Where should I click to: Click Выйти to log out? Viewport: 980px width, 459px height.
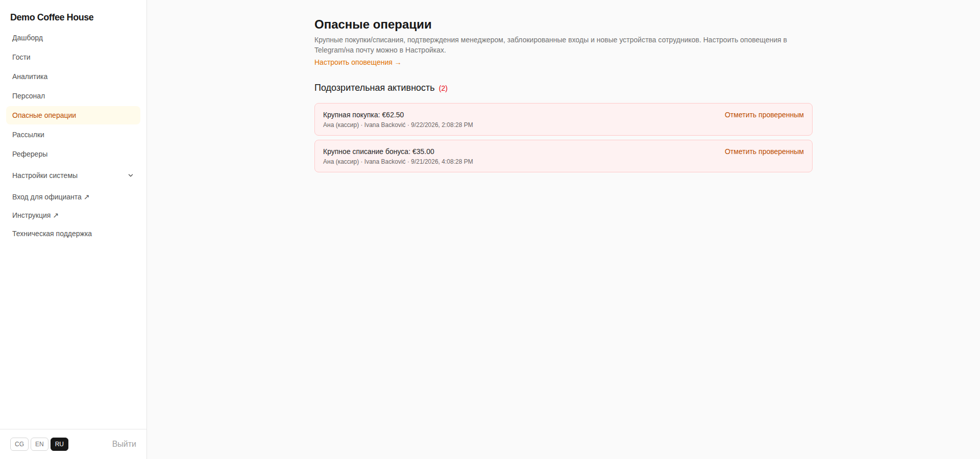(x=124, y=444)
